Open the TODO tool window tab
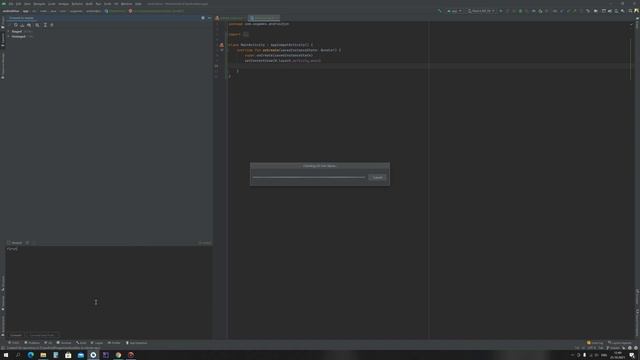The height and width of the screenshot is (360, 640). pyautogui.click(x=14, y=343)
